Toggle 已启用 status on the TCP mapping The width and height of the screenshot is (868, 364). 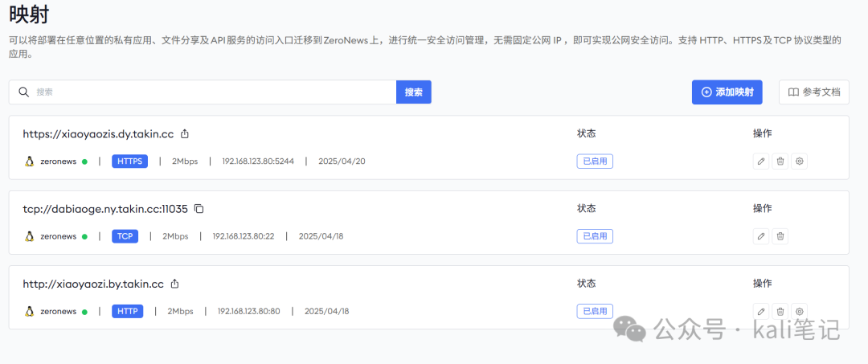tap(595, 236)
